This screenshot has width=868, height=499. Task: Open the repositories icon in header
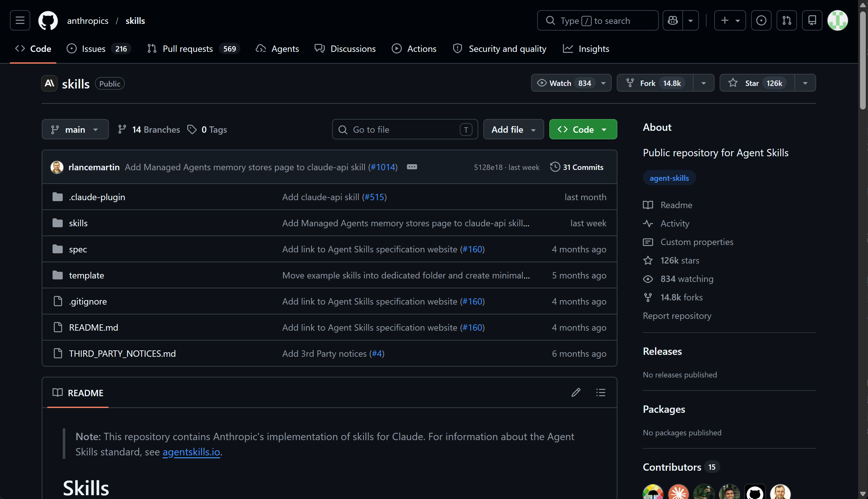[812, 21]
